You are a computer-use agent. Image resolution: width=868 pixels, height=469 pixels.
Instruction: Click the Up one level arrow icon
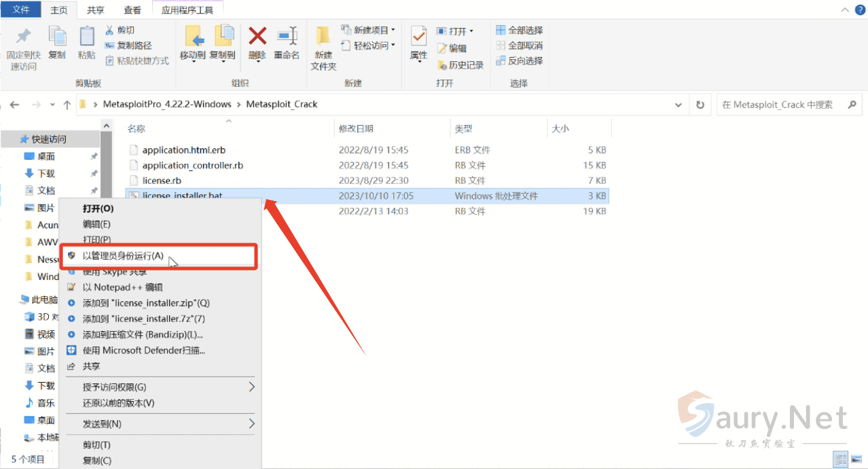(x=67, y=105)
